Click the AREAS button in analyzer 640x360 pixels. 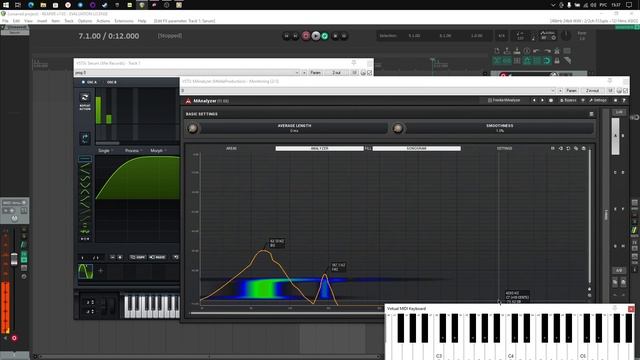click(231, 149)
